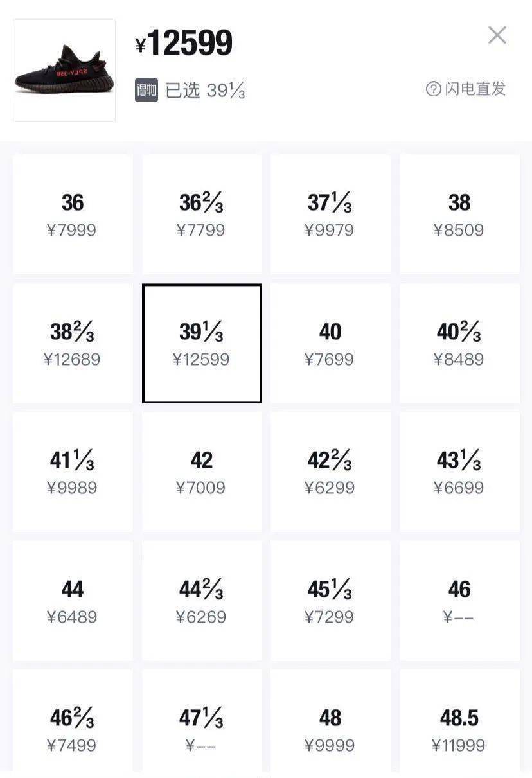Tap the unavailable size 46 option
The height and width of the screenshot is (778, 532).
pyautogui.click(x=459, y=601)
